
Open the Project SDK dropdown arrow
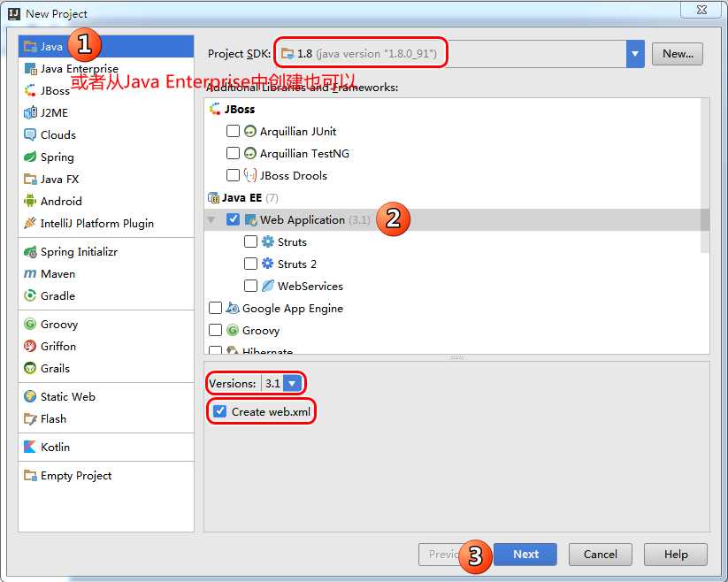tap(635, 54)
